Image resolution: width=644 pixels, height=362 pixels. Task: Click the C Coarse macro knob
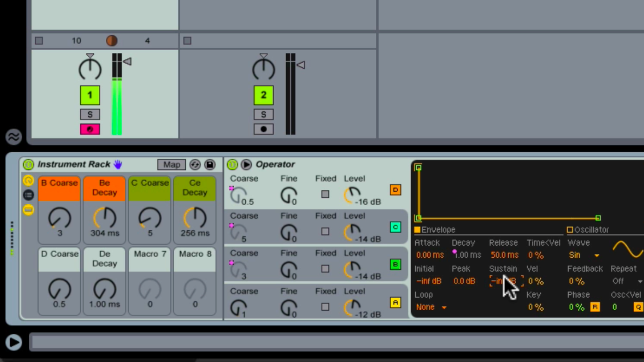pos(150,218)
